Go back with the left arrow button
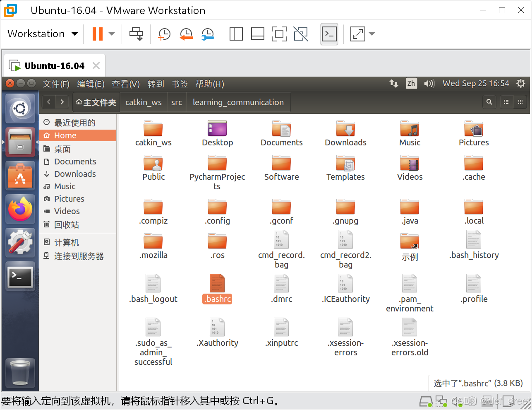Image resolution: width=532 pixels, height=410 pixels. [49, 102]
